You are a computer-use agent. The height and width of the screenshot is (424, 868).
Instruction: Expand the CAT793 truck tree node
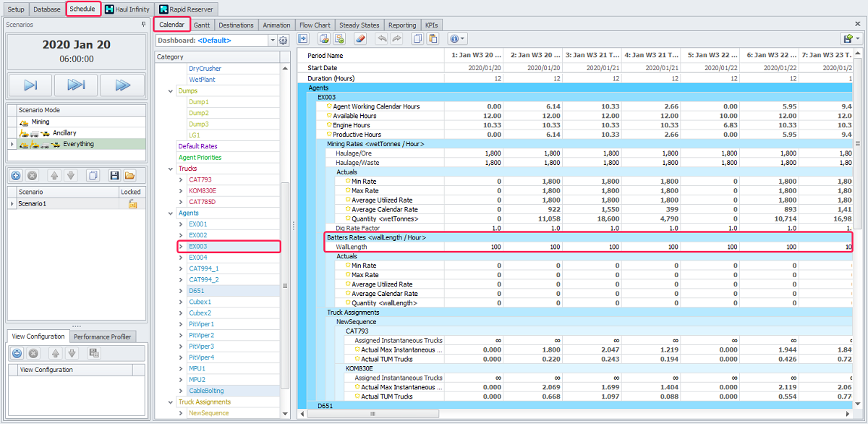click(181, 180)
